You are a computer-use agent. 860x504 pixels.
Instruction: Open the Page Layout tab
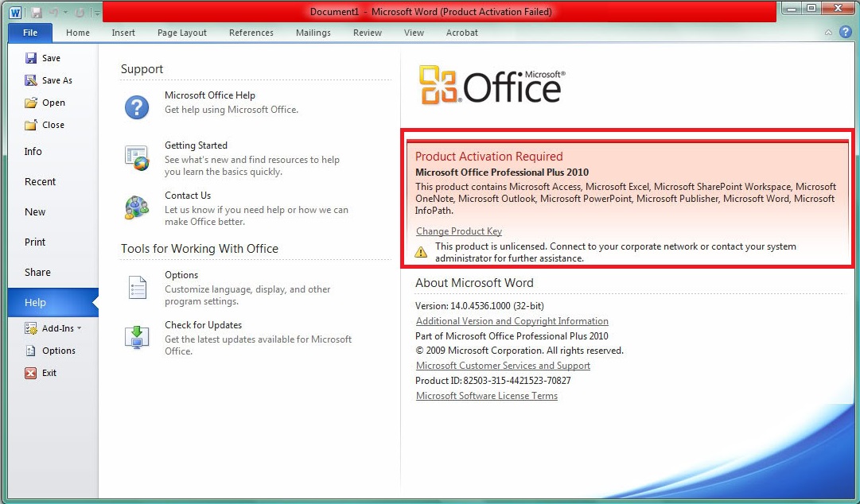[x=182, y=33]
